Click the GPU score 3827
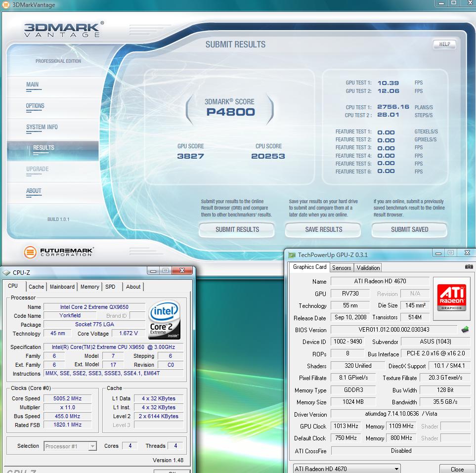476x473 pixels. [x=190, y=156]
